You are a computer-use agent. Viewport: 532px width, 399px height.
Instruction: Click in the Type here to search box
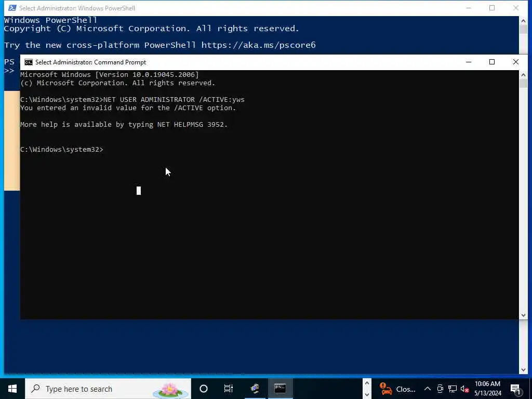108,389
